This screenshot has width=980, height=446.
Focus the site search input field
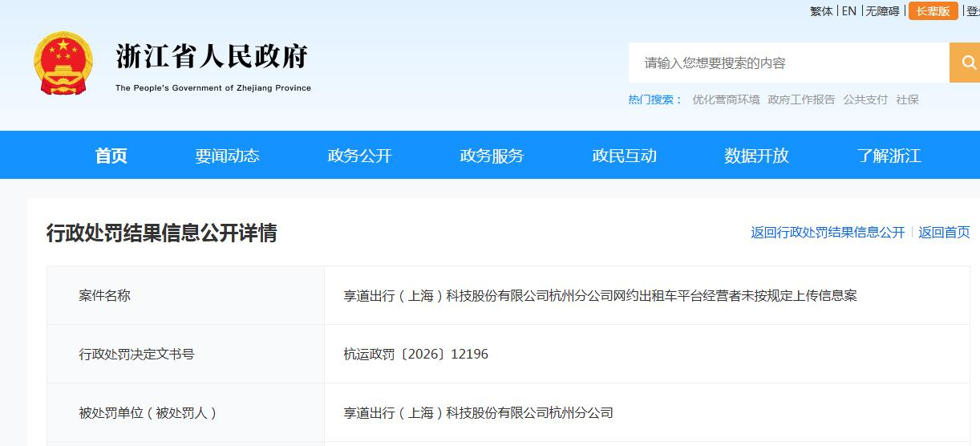click(x=788, y=63)
